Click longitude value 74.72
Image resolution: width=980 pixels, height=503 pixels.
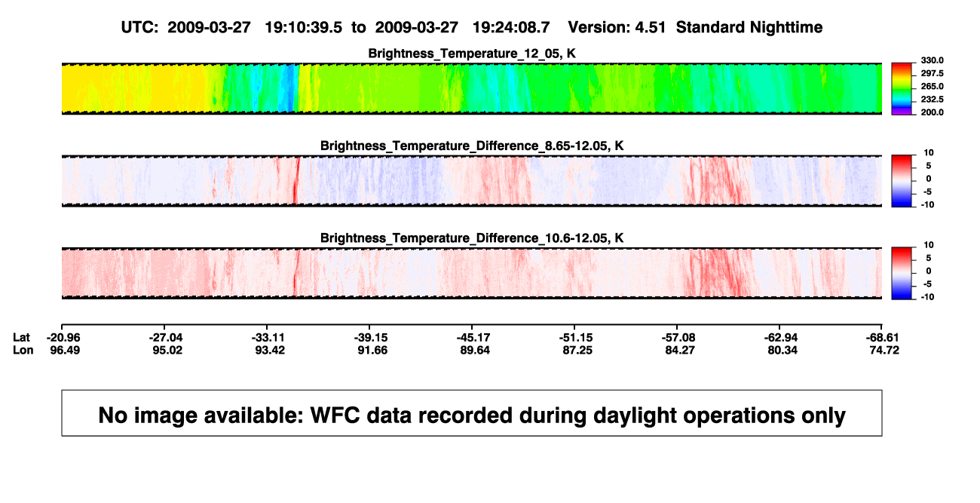884,350
